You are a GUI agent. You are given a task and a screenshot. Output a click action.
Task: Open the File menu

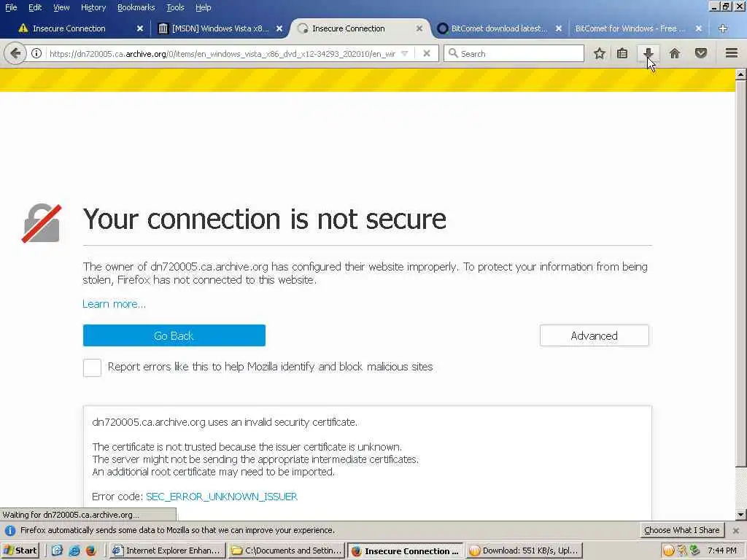point(10,7)
